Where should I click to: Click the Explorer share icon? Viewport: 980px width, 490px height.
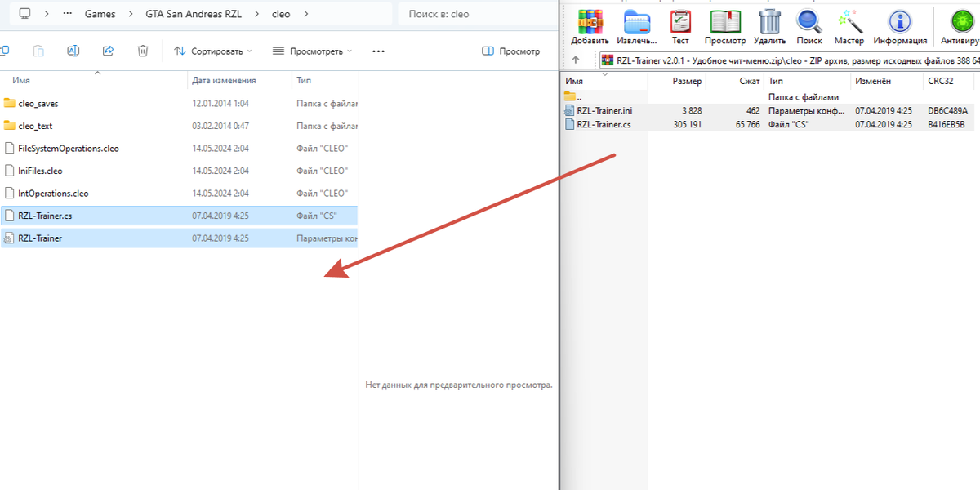[108, 51]
